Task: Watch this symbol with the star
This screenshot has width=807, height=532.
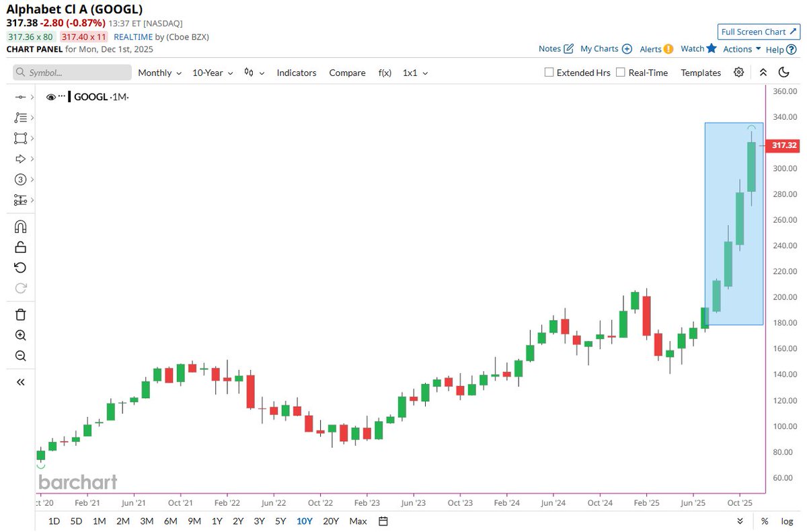Action: tap(698, 48)
